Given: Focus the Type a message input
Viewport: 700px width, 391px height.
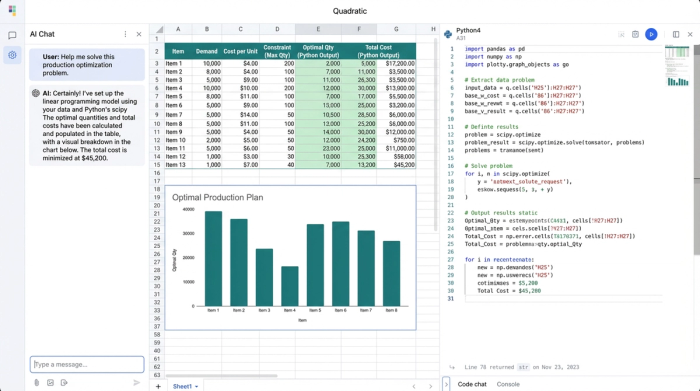Looking at the screenshot, I should (87, 364).
